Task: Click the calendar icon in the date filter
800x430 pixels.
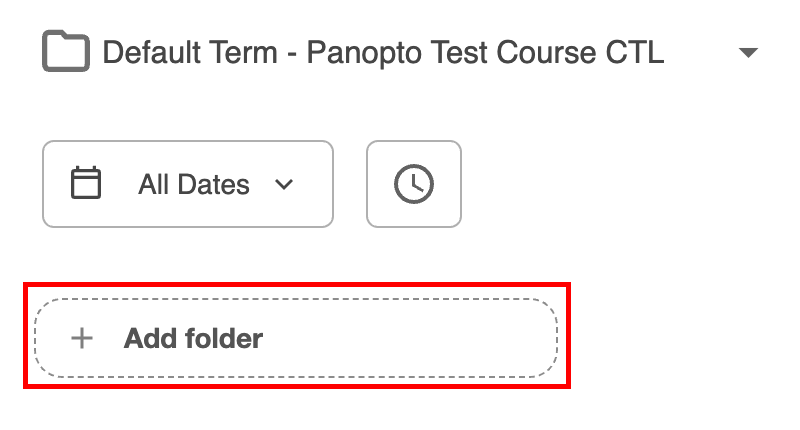Action: pos(87,184)
